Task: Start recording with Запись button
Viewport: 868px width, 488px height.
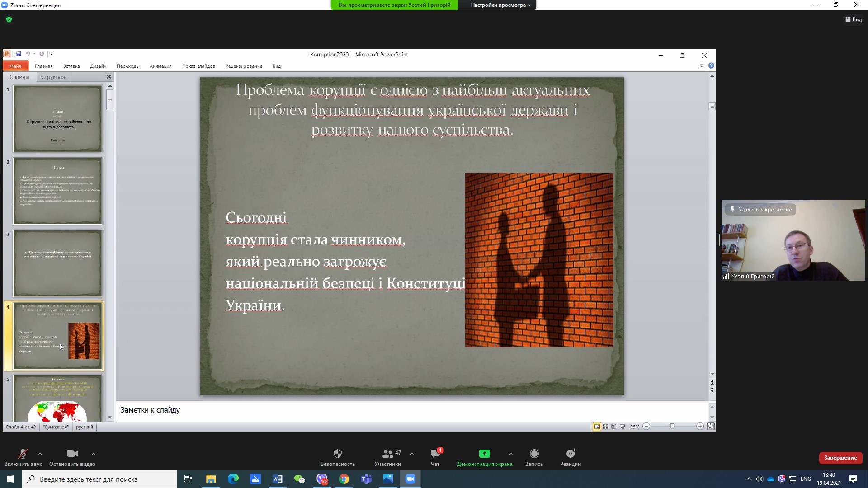Action: 534,454
